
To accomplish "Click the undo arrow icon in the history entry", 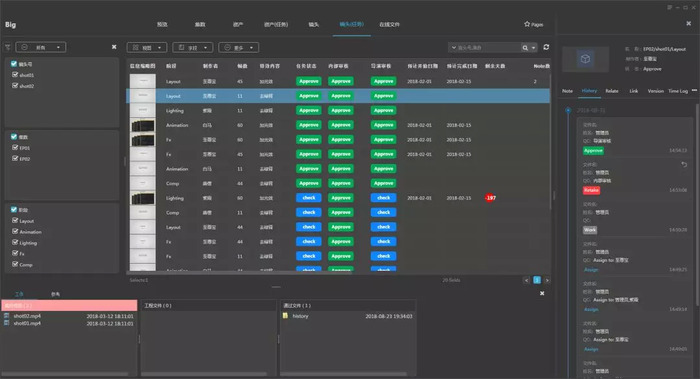I will pyautogui.click(x=684, y=165).
